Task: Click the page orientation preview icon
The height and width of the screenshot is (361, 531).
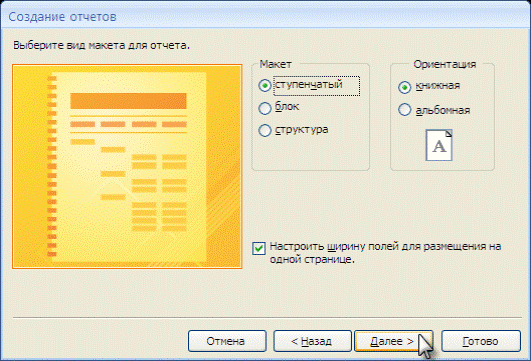Action: click(x=439, y=145)
